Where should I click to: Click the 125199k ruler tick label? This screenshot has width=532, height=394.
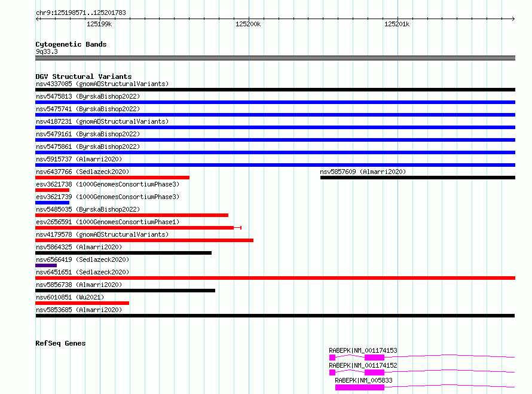[99, 24]
